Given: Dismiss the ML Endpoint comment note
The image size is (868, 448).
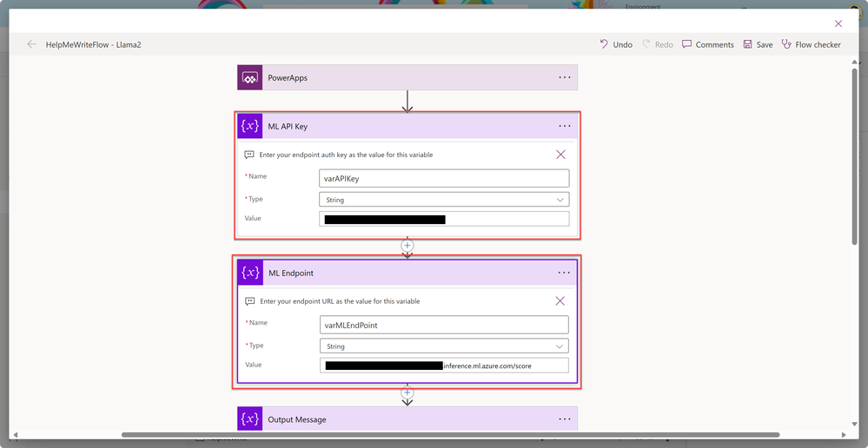Looking at the screenshot, I should pyautogui.click(x=560, y=301).
